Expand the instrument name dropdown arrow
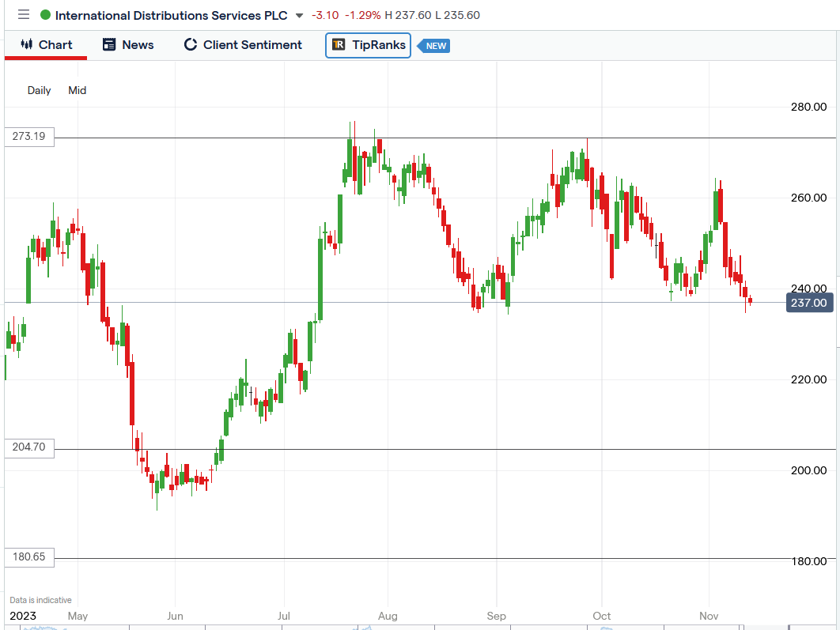The height and width of the screenshot is (630, 840). (300, 16)
